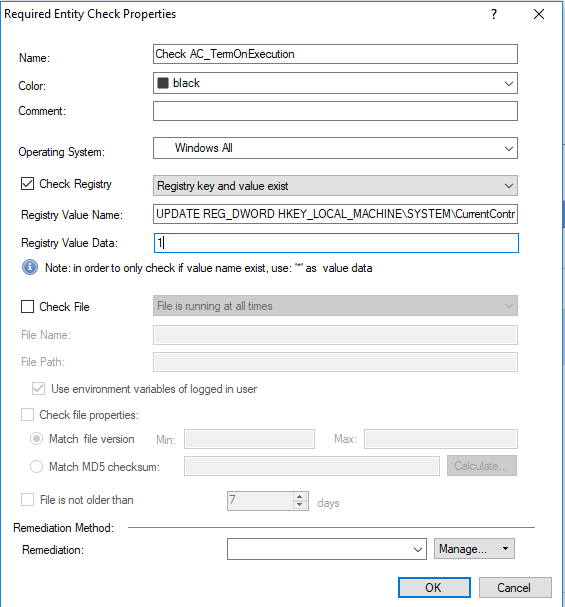
Task: Uncheck the Check Registry checkbox
Action: coord(27,183)
